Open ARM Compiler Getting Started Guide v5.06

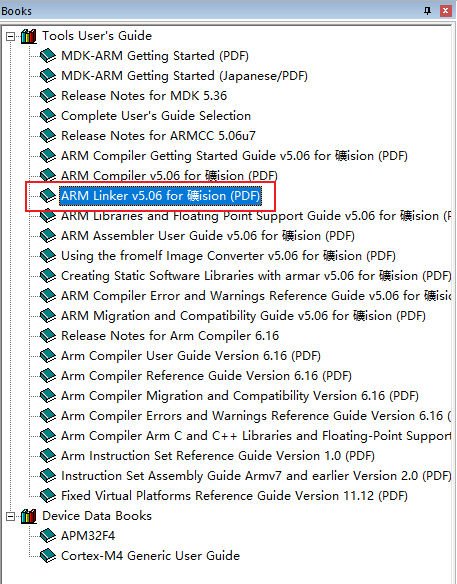click(234, 156)
